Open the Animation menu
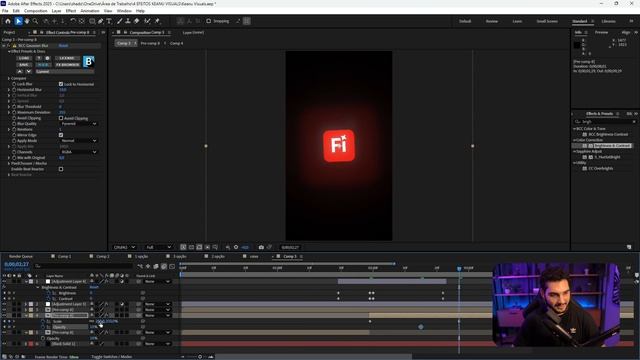This screenshot has width=640, height=360. click(90, 11)
